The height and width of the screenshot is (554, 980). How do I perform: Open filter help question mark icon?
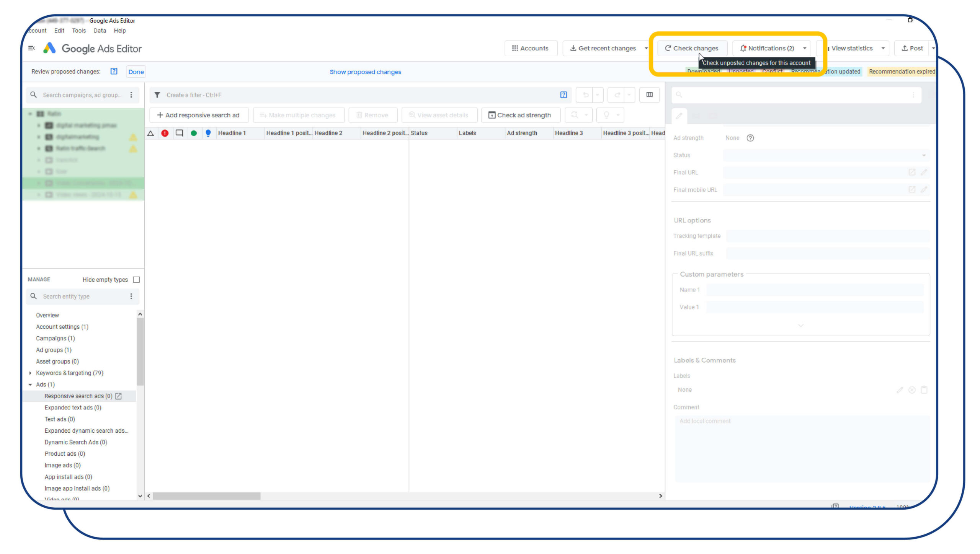click(x=563, y=95)
